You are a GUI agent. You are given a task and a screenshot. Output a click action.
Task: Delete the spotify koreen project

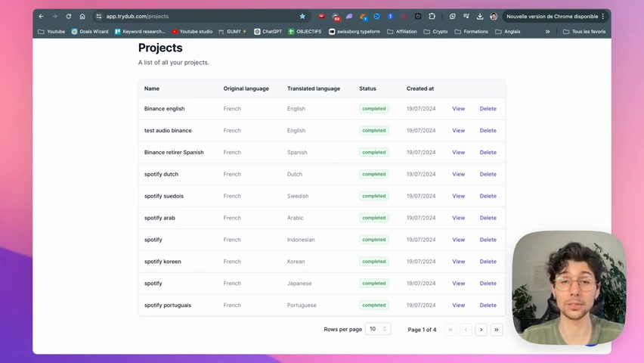[x=488, y=261]
